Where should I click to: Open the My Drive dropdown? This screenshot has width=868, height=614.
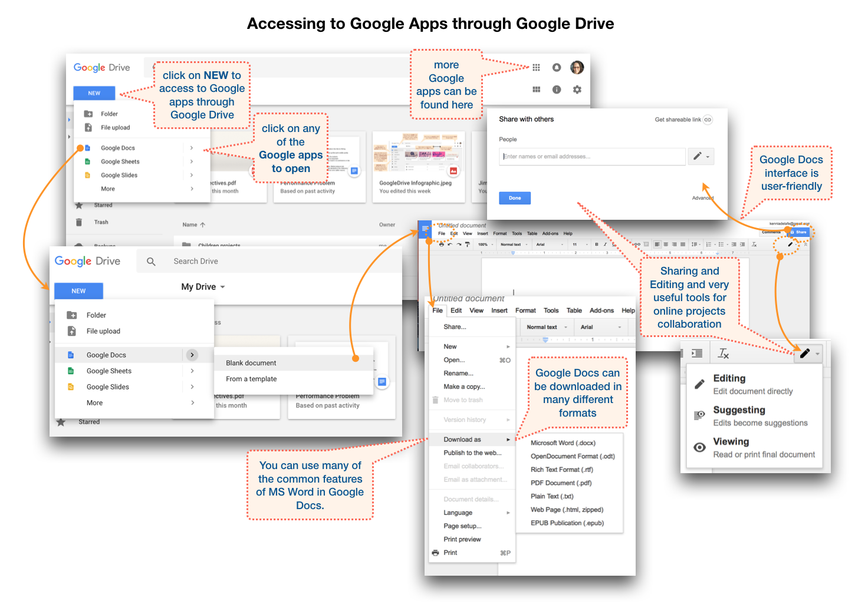click(x=203, y=287)
